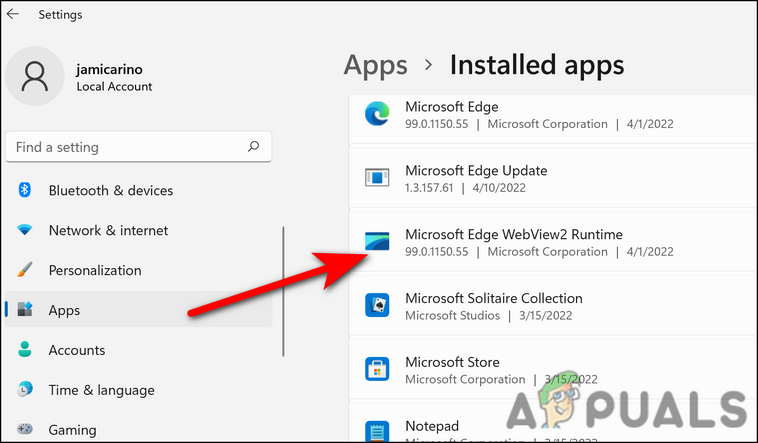Click the Accounts person icon
758x443 pixels.
[x=25, y=349]
